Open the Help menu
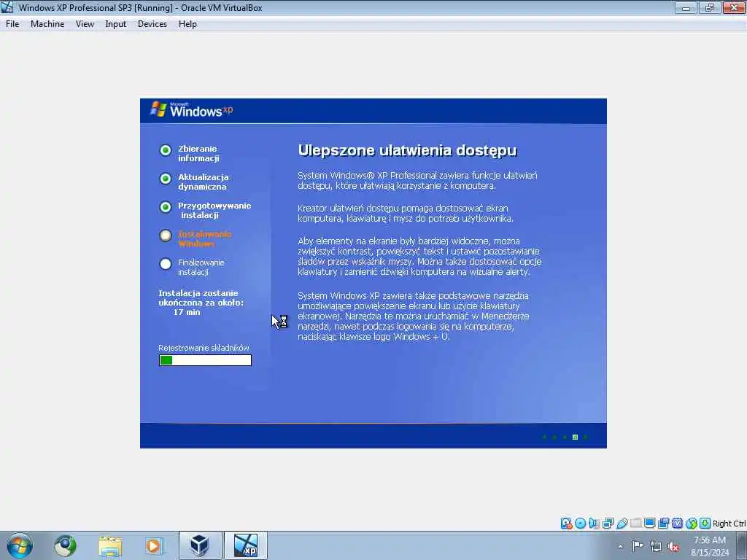 pyautogui.click(x=187, y=24)
